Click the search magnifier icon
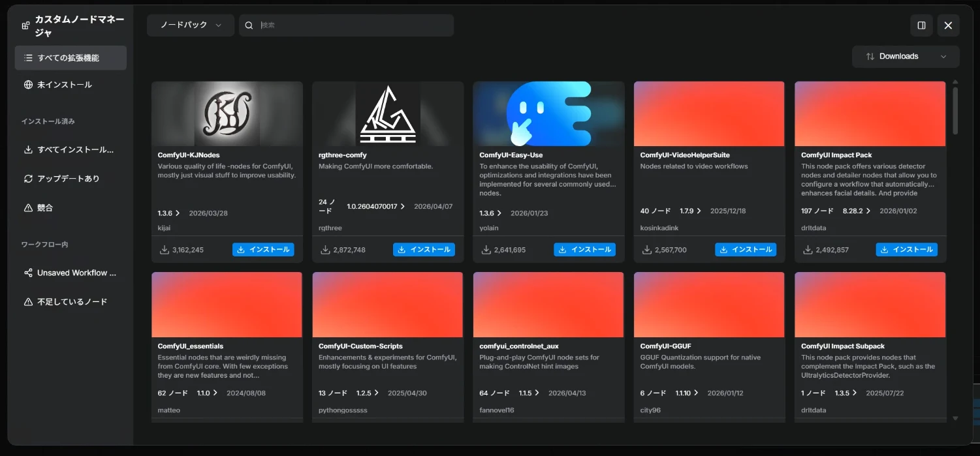The width and height of the screenshot is (980, 456). point(249,25)
